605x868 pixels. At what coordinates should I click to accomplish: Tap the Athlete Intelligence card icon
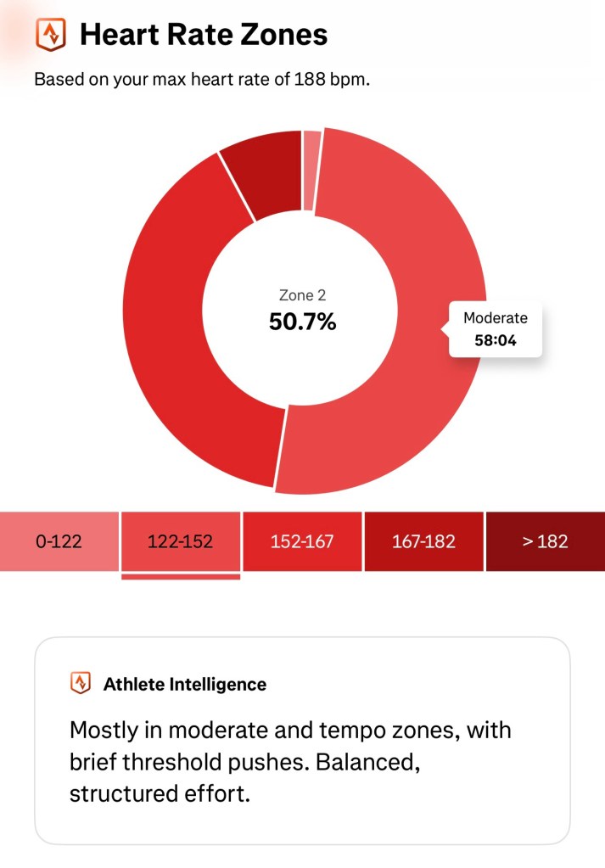80,683
